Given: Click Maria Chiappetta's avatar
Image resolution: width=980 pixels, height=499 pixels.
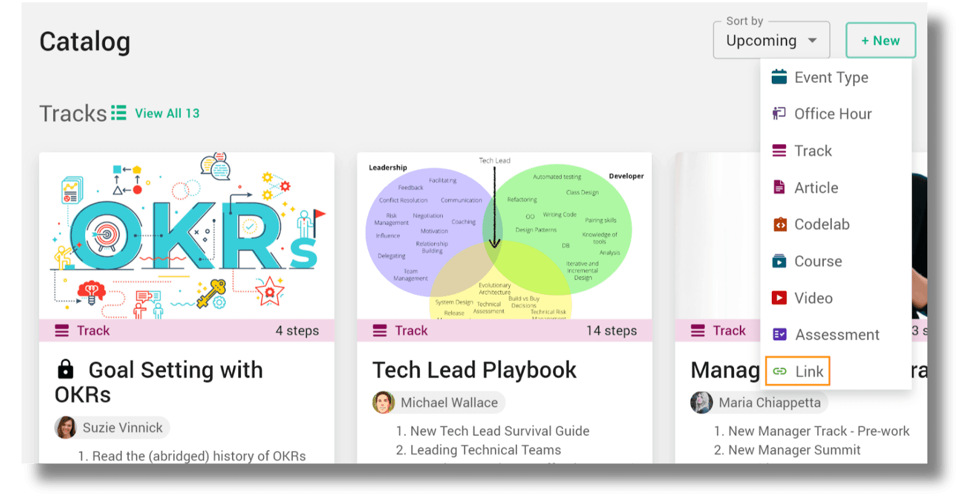Looking at the screenshot, I should pyautogui.click(x=702, y=402).
